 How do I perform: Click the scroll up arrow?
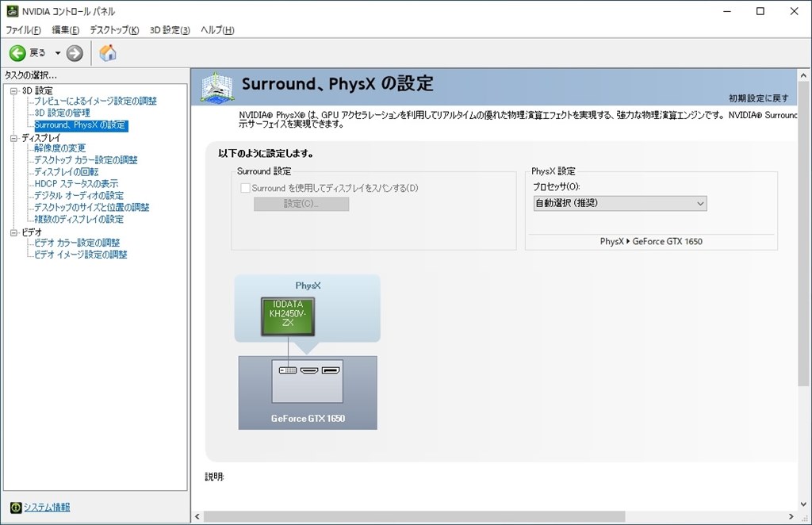click(803, 75)
